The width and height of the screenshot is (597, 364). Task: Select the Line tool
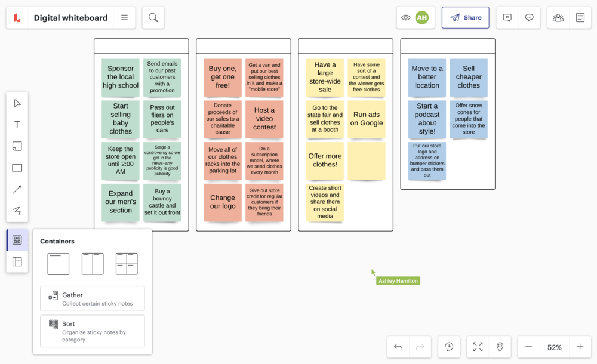point(17,189)
